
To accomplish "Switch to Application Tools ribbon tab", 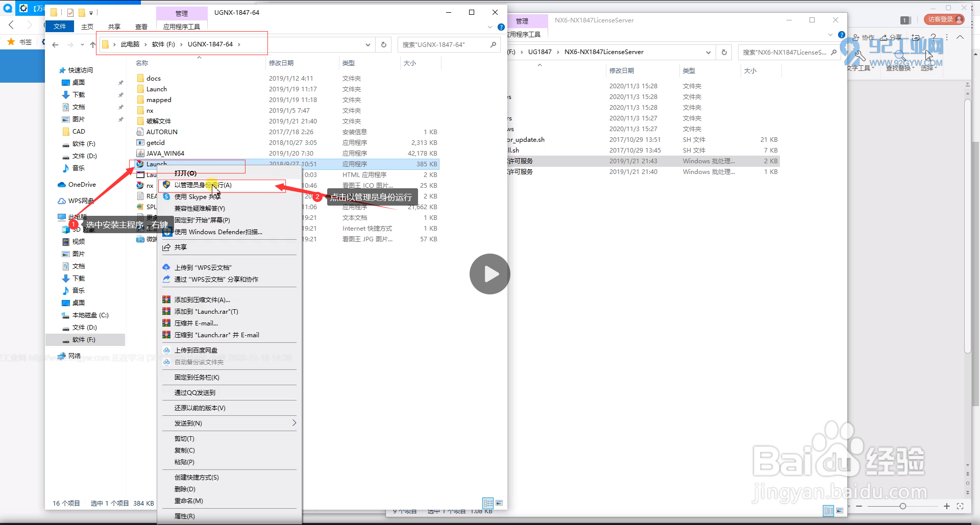I will (181, 27).
